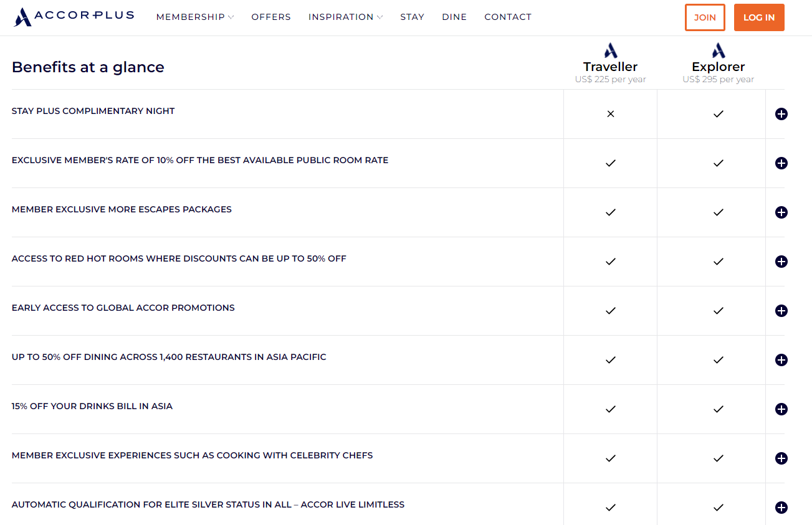Viewport: 812px width, 525px height.
Task: Open the Membership dropdown menu
Action: coord(194,17)
